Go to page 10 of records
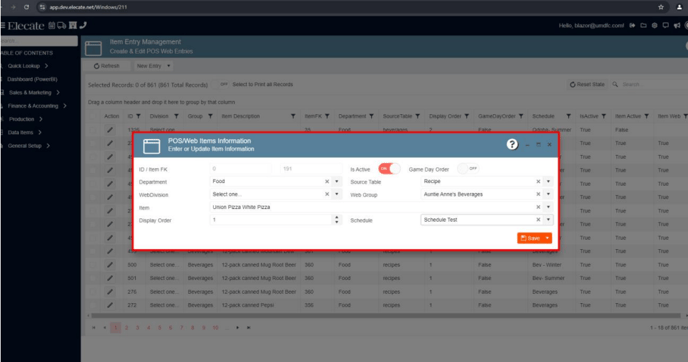 pyautogui.click(x=215, y=328)
